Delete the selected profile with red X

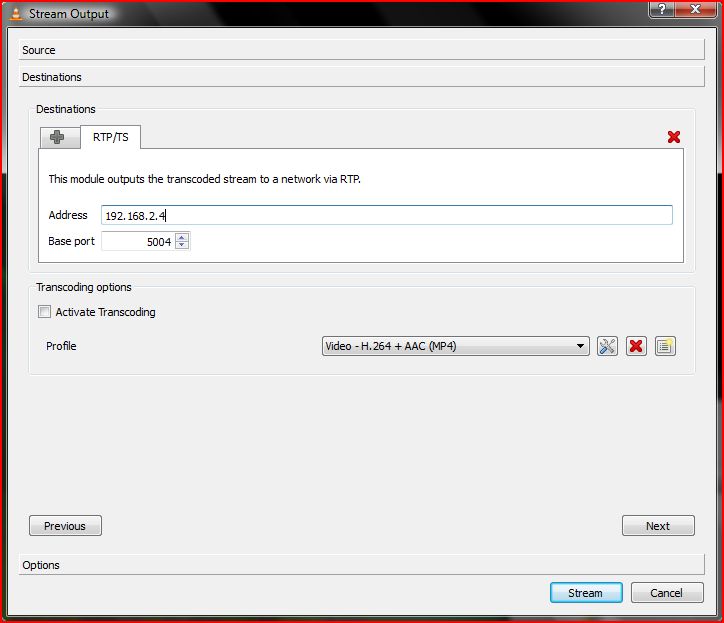(x=636, y=347)
